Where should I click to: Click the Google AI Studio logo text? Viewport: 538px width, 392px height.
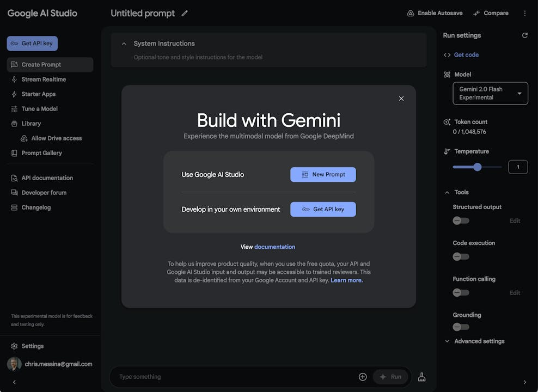[42, 14]
